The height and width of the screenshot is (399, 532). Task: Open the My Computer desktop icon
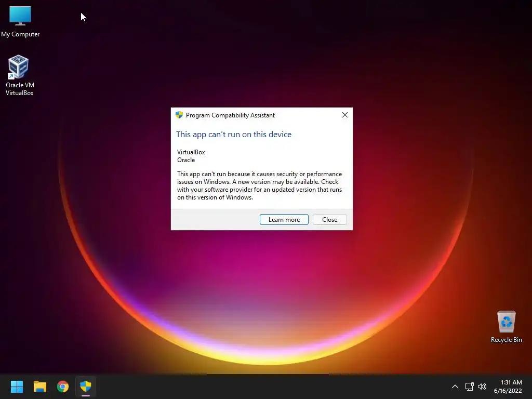coord(20,21)
